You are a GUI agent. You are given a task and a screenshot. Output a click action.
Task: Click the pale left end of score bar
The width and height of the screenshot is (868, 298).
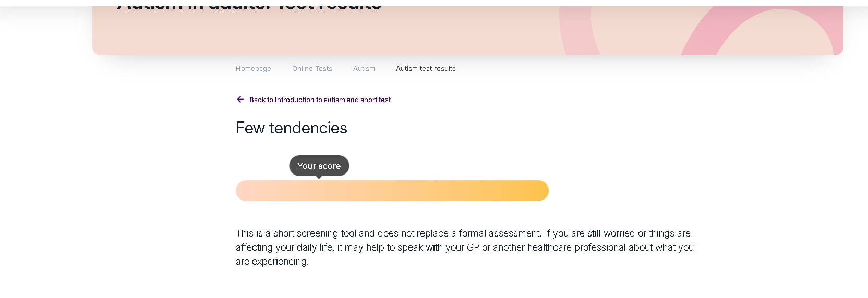246,191
